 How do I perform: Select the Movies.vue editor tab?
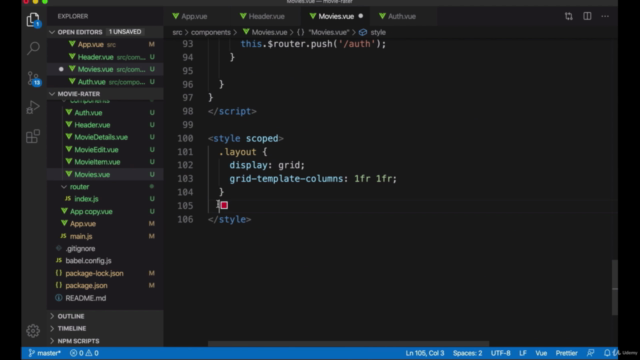(336, 16)
